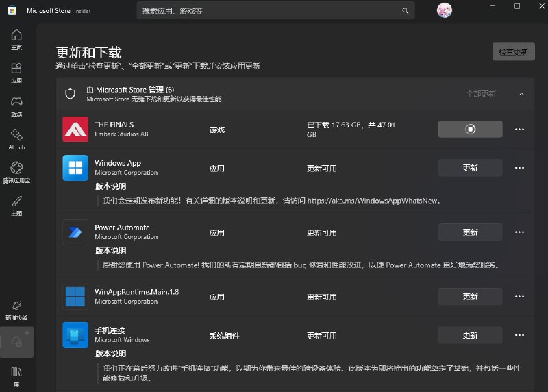Open AI Hub from the sidebar

[x=16, y=140]
